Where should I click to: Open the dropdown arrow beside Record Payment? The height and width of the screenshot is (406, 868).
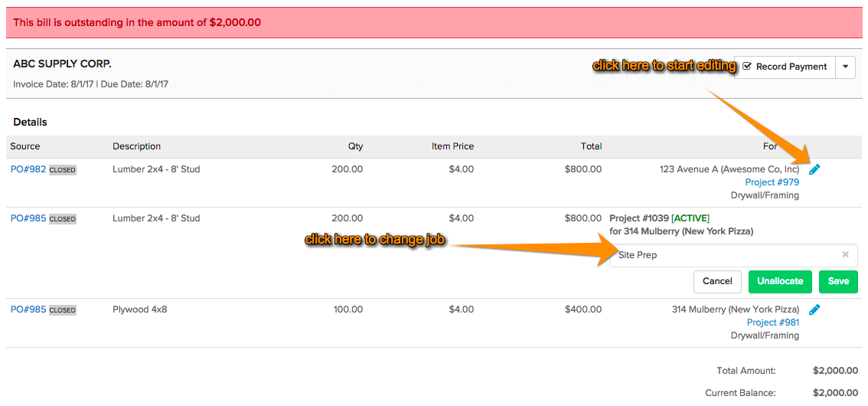coord(845,67)
